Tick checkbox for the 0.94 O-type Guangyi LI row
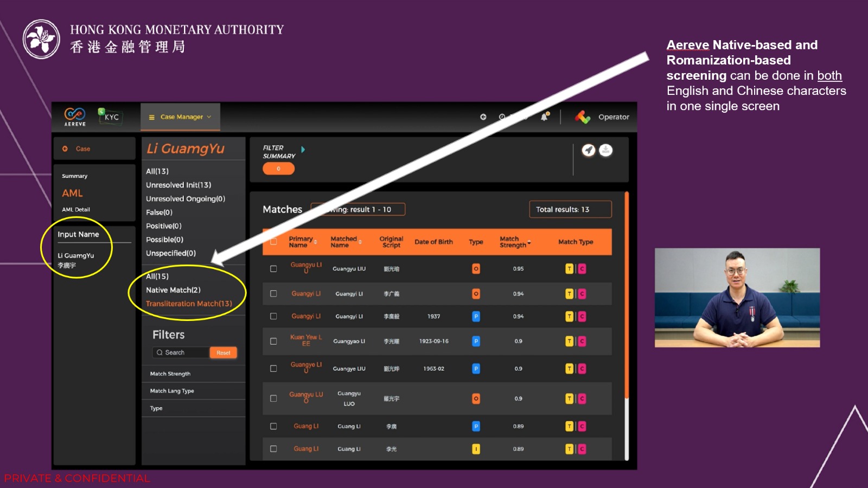Viewport: 868px width, 488px height. pos(273,294)
